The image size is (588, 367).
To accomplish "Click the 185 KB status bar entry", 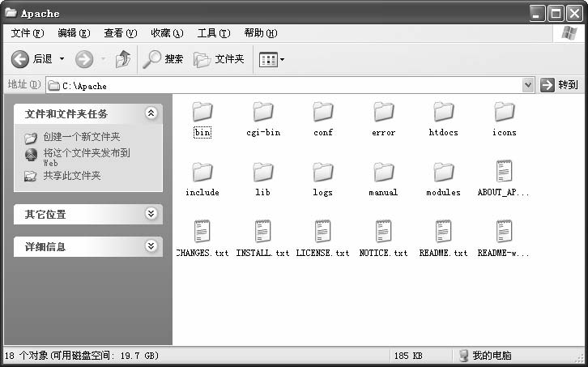I will point(408,356).
